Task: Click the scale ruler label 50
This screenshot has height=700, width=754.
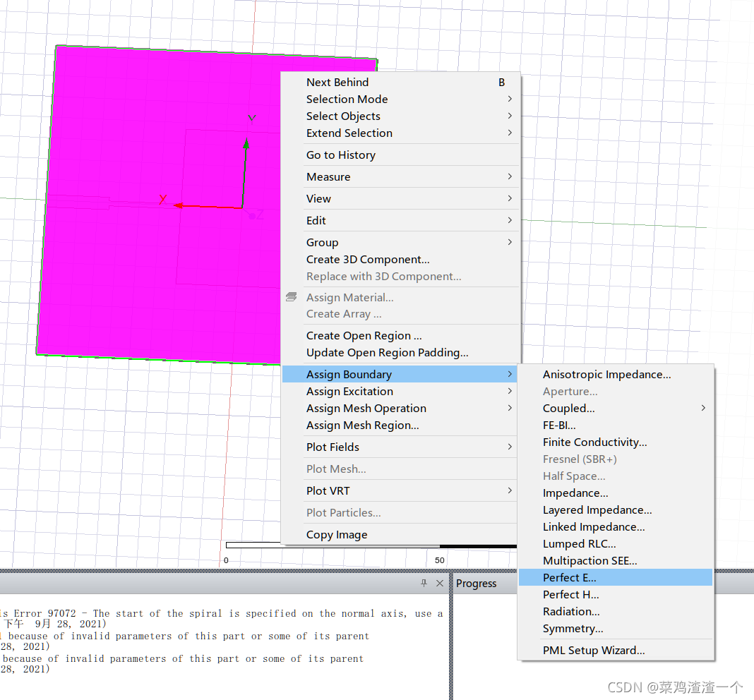Action: click(x=440, y=560)
